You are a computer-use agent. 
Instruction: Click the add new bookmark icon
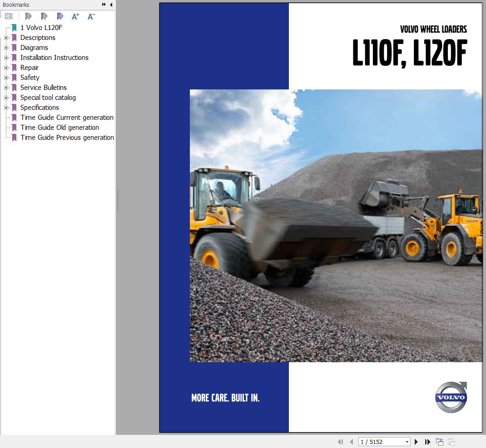click(x=44, y=16)
